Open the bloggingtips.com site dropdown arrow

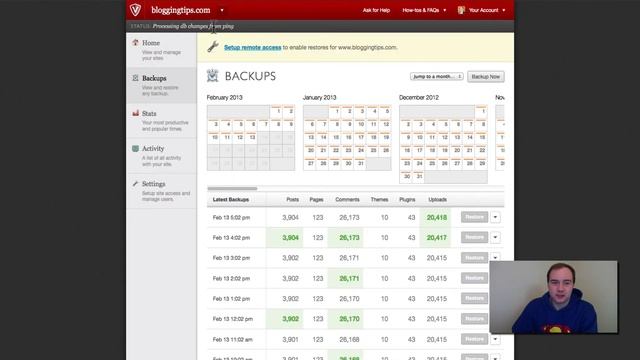[222, 10]
